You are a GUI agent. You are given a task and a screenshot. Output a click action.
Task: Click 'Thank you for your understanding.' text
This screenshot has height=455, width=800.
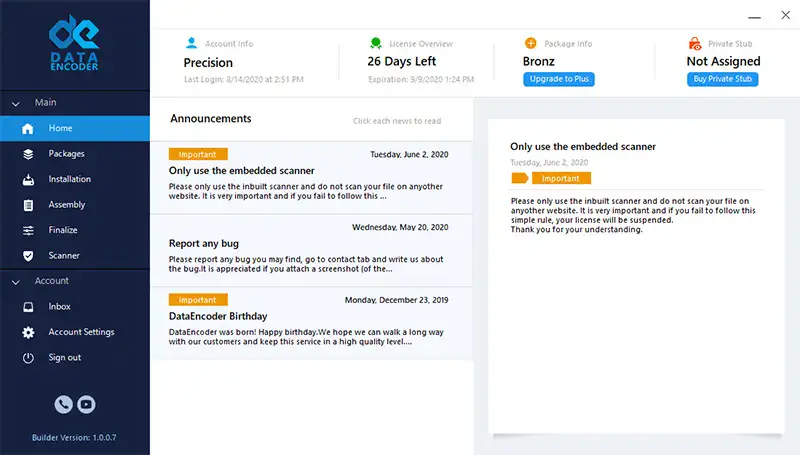click(577, 230)
